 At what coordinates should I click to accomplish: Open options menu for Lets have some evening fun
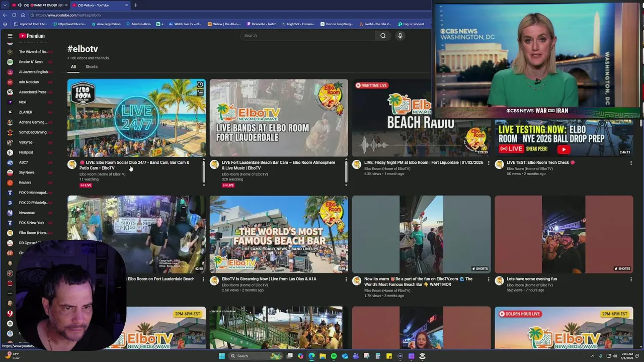(x=631, y=279)
